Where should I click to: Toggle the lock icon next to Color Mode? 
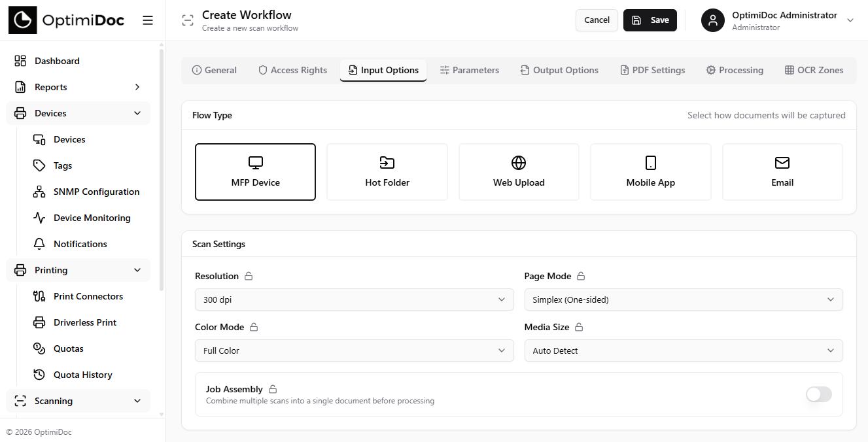[254, 327]
